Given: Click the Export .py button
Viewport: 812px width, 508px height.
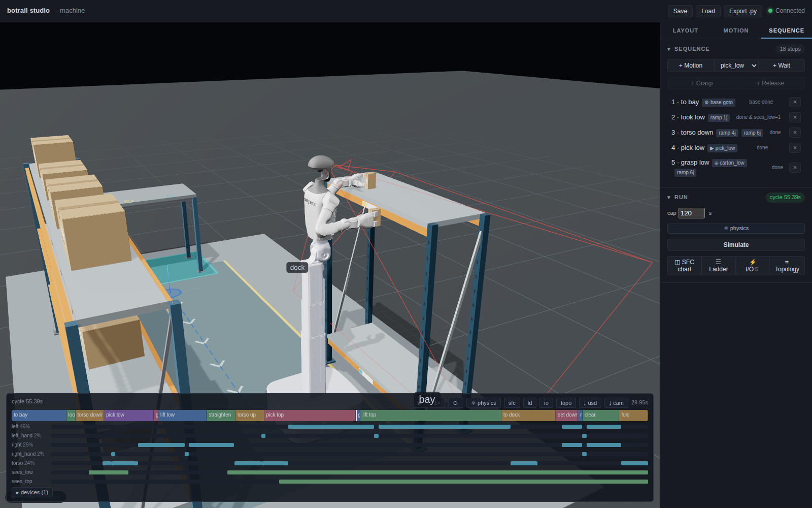Looking at the screenshot, I should (x=742, y=11).
